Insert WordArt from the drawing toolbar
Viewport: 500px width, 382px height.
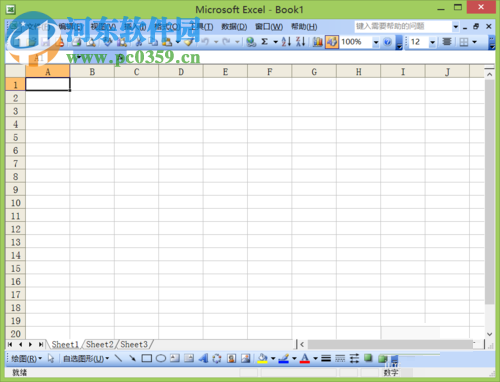click(x=203, y=358)
